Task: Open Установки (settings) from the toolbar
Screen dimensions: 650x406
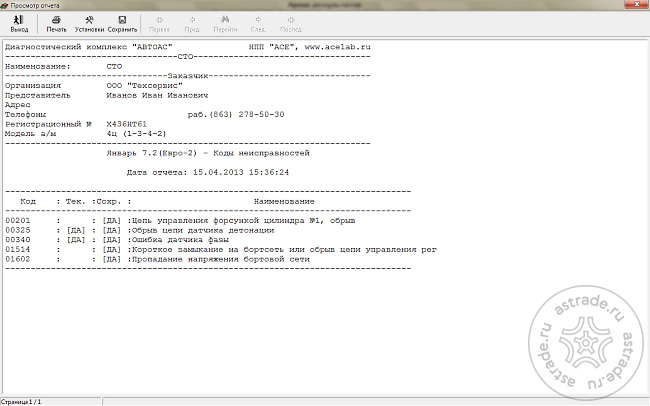Action: pos(89,24)
